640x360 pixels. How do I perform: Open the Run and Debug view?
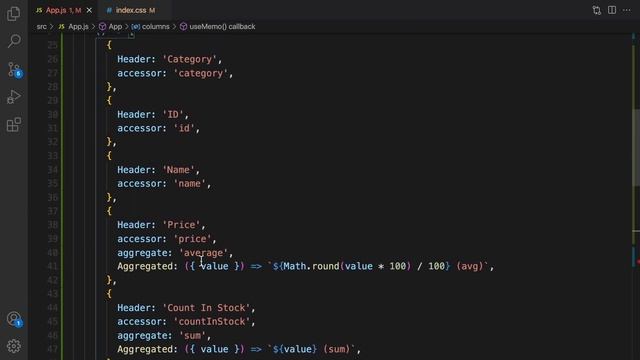pos(13,97)
